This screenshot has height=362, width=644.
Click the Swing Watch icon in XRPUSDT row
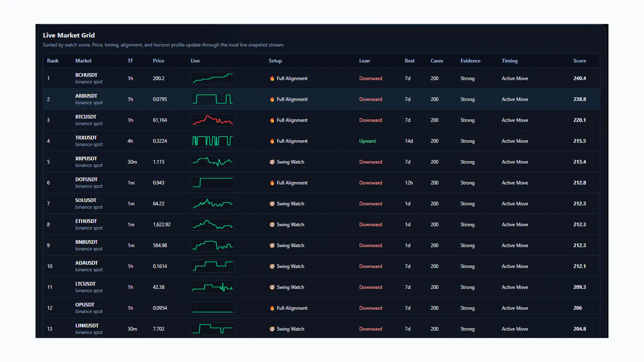coord(272,162)
